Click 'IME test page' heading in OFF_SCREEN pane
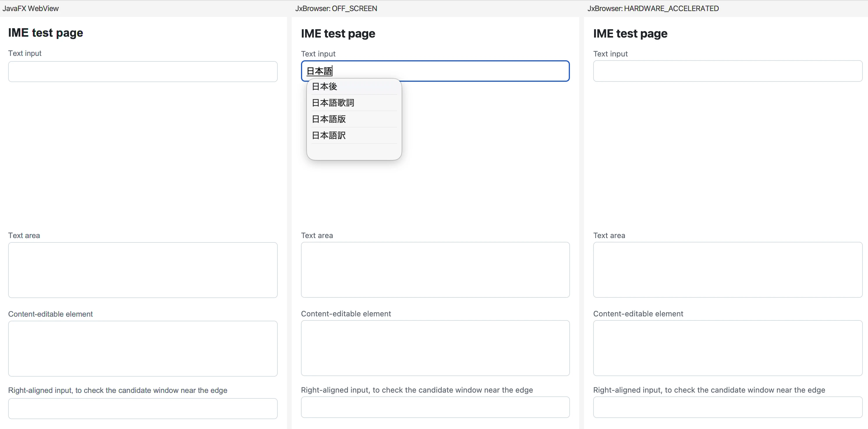The image size is (868, 429). point(338,34)
